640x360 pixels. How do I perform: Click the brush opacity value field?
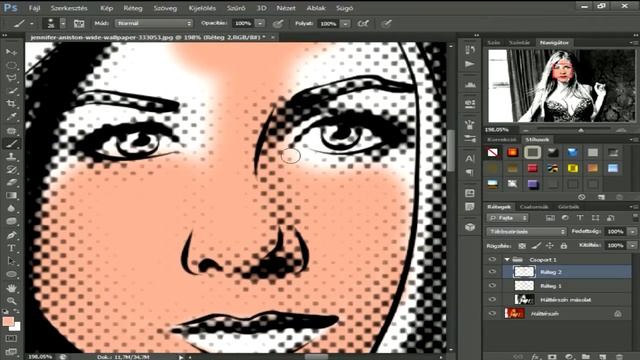(243, 23)
